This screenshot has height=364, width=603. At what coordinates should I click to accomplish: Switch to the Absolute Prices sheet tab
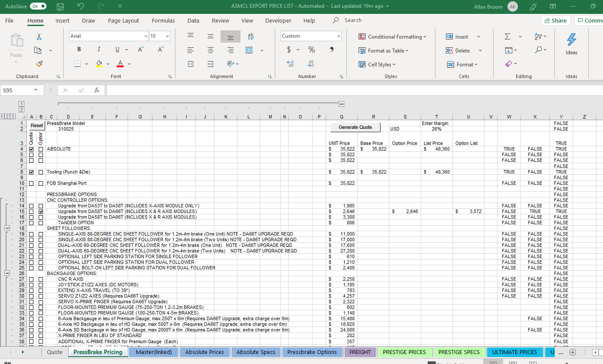[x=205, y=352]
